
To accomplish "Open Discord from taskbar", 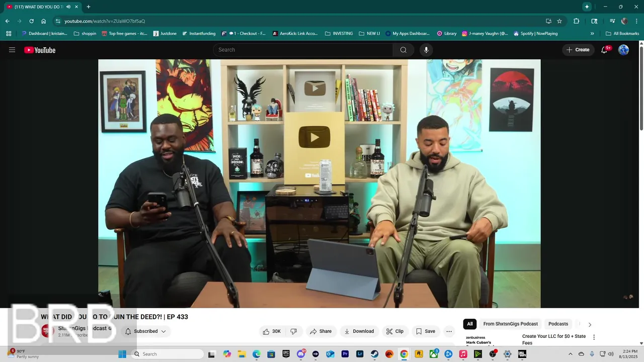I will (x=301, y=354).
